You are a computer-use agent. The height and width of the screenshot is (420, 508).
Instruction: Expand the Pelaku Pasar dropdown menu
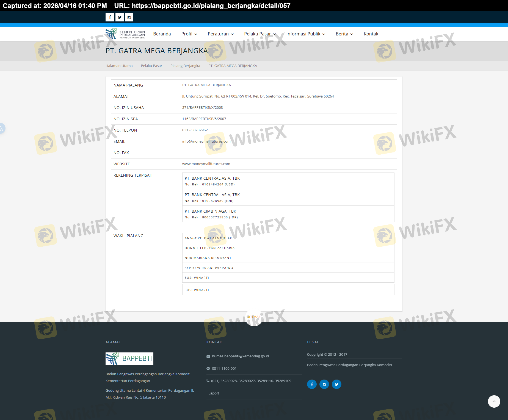(260, 34)
